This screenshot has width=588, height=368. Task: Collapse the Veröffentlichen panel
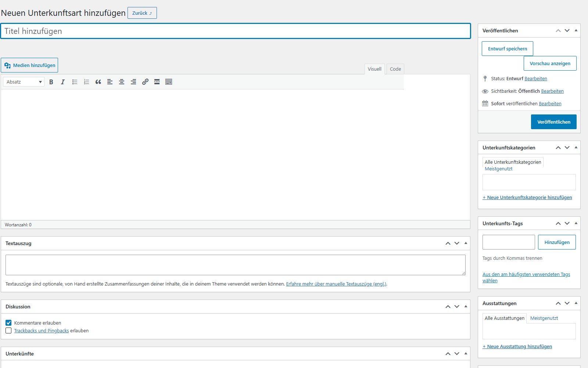pyautogui.click(x=576, y=31)
